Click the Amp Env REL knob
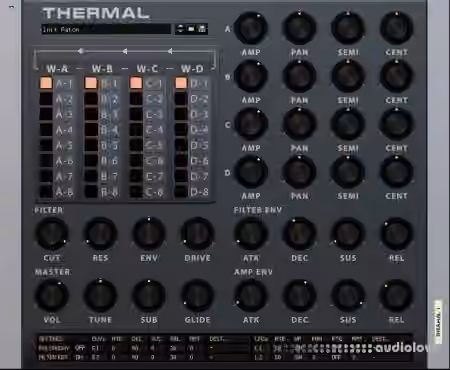The image size is (450, 370). 396,296
